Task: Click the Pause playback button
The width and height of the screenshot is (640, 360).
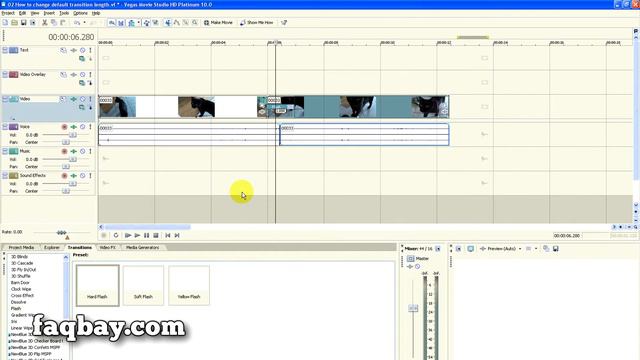Action: click(147, 236)
